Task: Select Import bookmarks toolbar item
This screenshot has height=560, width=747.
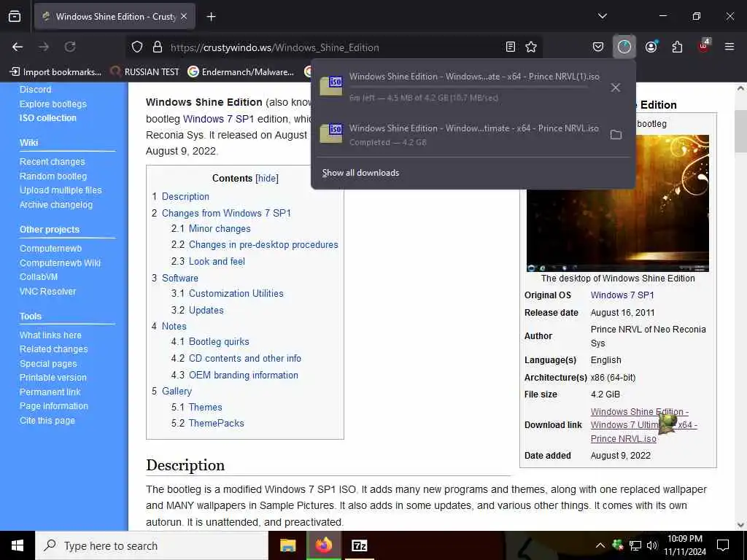Action: point(55,72)
